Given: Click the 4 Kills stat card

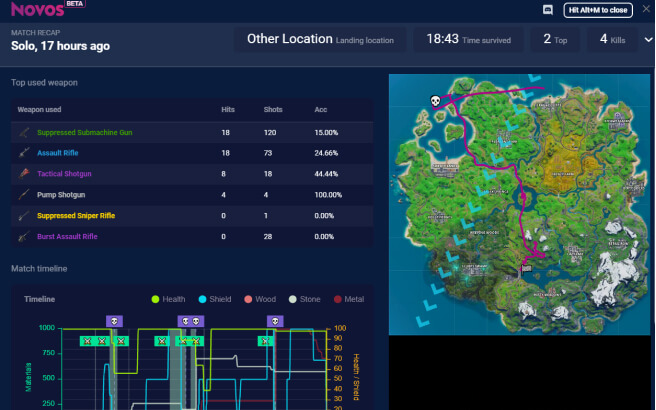Looking at the screenshot, I should click(612, 40).
